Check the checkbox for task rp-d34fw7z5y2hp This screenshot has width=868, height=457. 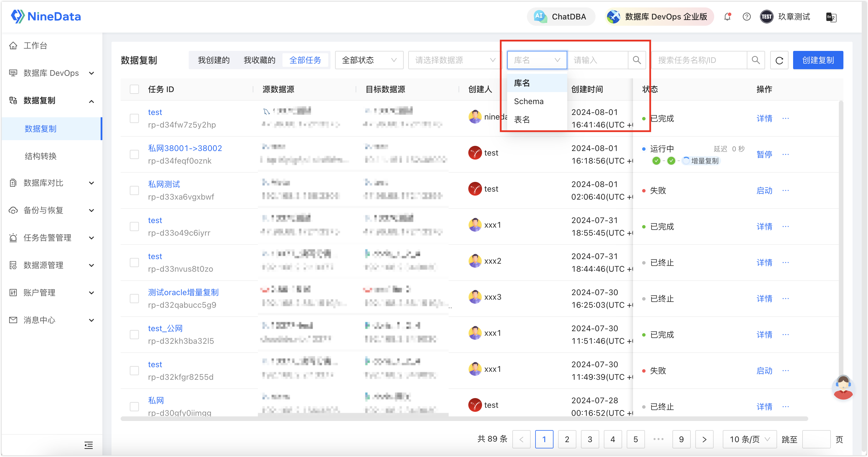click(134, 118)
